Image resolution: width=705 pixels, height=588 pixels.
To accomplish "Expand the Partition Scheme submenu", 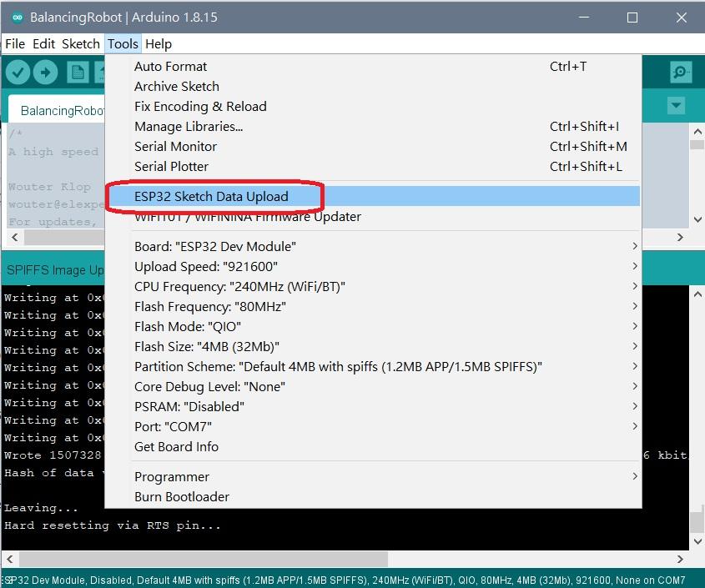I will [x=373, y=366].
